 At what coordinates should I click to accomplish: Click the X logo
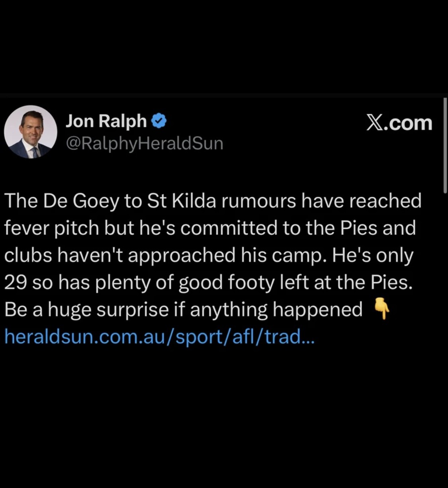point(374,123)
